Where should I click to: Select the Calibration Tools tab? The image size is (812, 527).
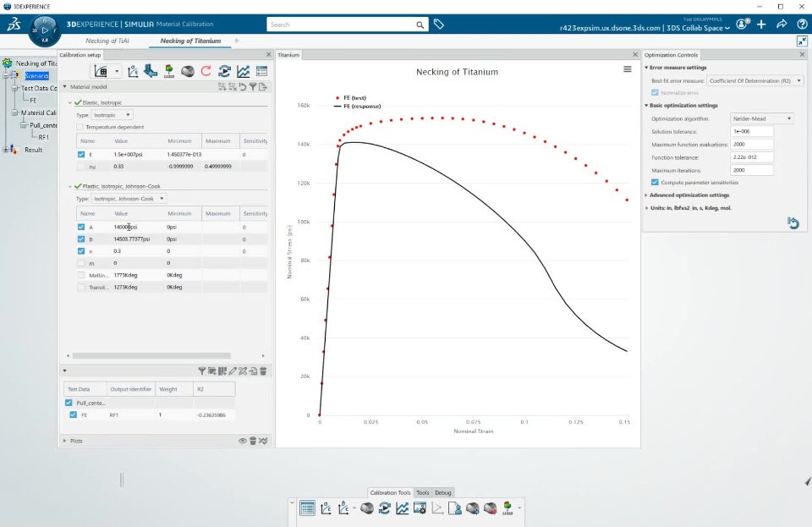point(390,493)
